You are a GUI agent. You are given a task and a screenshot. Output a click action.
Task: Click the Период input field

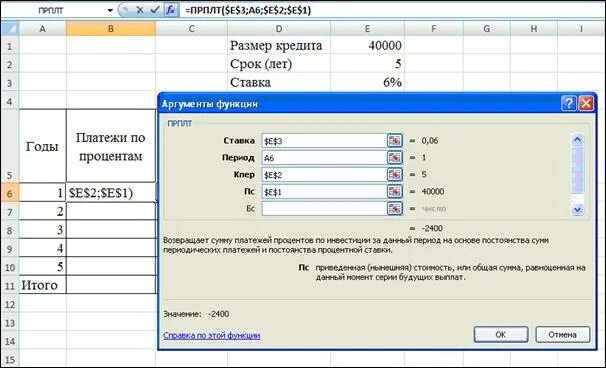pos(324,158)
